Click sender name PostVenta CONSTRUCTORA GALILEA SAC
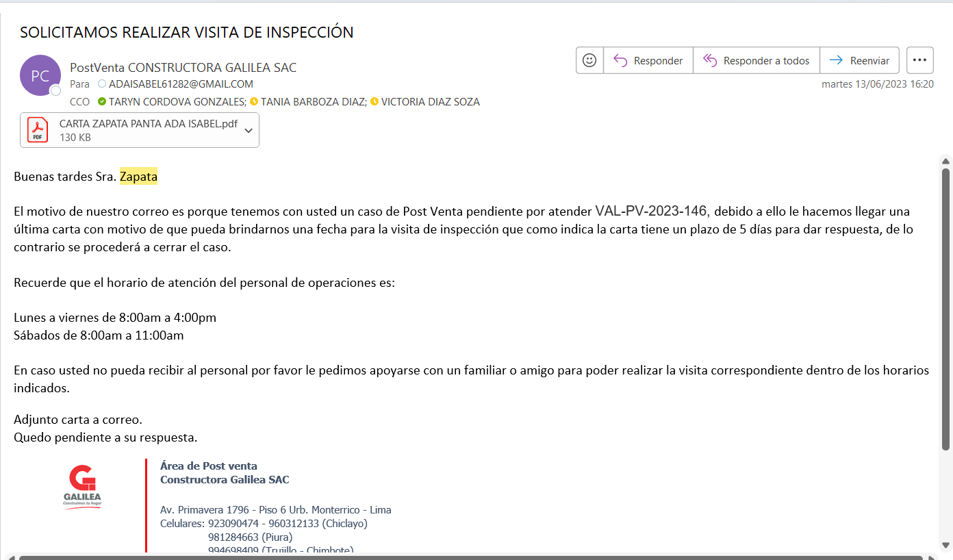Image resolution: width=953 pixels, height=560 pixels. point(183,67)
